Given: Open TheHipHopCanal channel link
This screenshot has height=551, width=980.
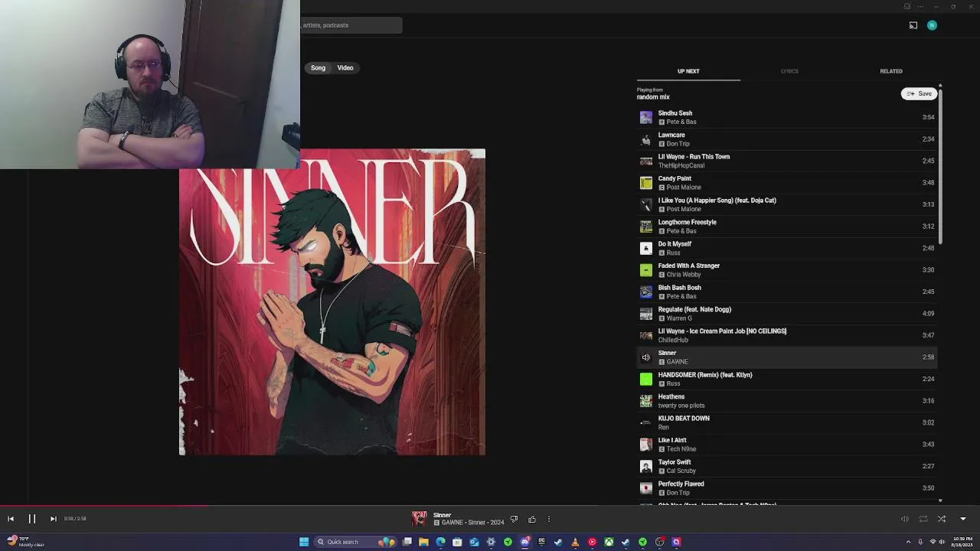Looking at the screenshot, I should [x=681, y=165].
